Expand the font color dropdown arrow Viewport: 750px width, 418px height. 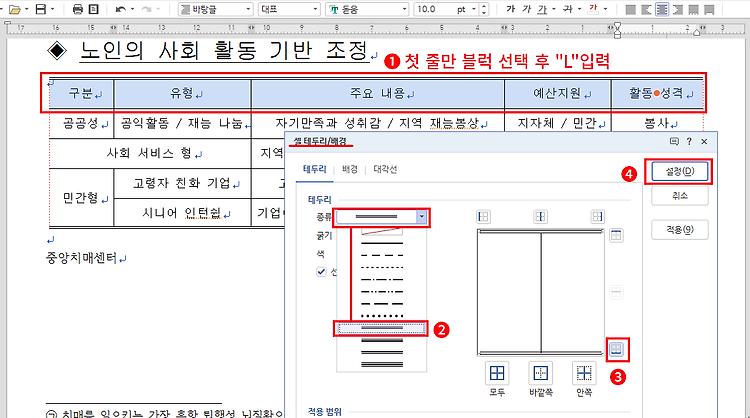pyautogui.click(x=605, y=9)
